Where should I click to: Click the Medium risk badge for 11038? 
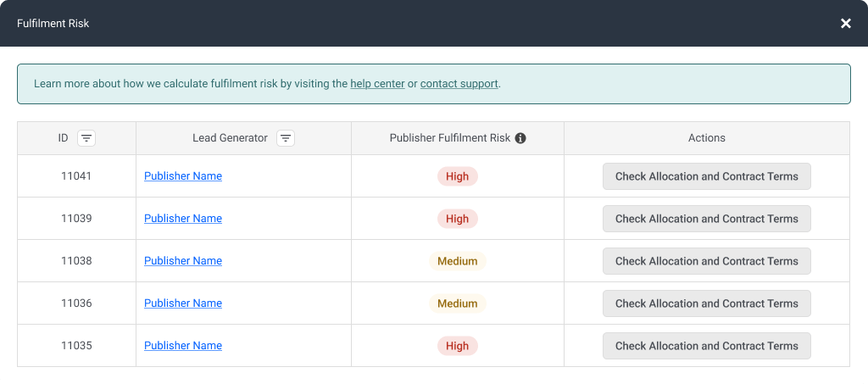click(457, 261)
